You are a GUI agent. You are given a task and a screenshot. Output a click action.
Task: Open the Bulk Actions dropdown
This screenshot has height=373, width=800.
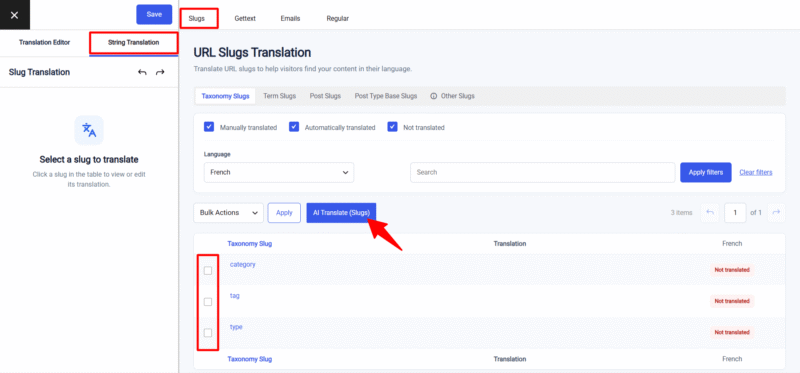click(x=228, y=213)
